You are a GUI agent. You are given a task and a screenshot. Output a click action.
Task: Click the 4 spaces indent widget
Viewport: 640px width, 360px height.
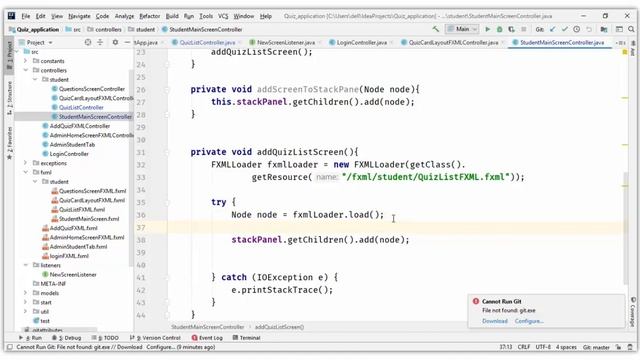(566, 347)
